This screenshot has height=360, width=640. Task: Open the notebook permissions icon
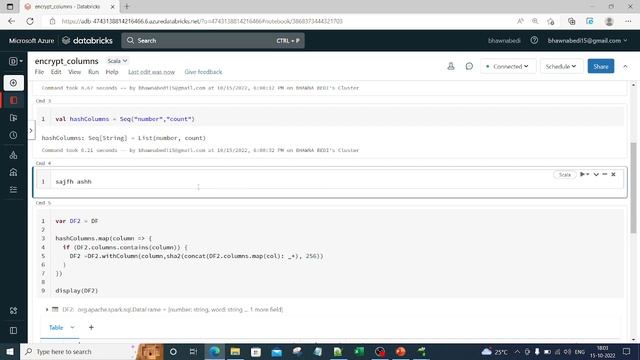(451, 66)
